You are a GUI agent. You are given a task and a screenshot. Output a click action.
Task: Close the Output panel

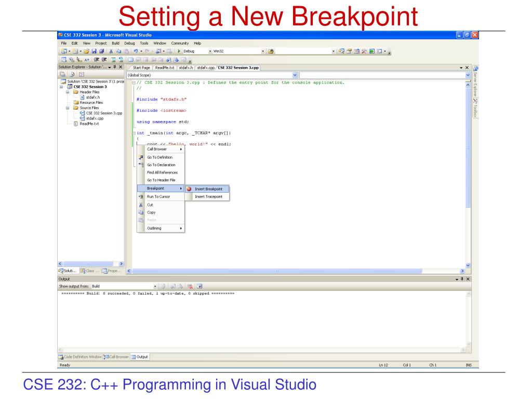pos(468,279)
